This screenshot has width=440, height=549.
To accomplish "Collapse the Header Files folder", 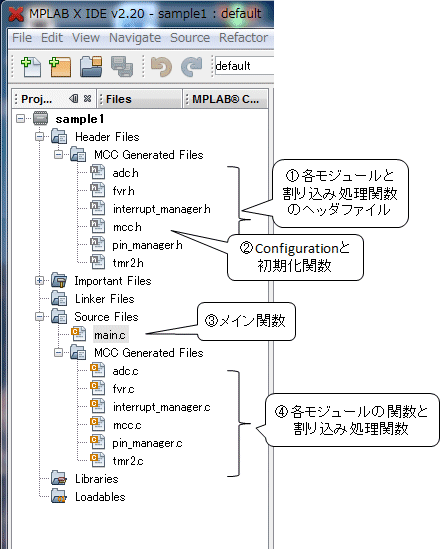I will click(x=40, y=137).
